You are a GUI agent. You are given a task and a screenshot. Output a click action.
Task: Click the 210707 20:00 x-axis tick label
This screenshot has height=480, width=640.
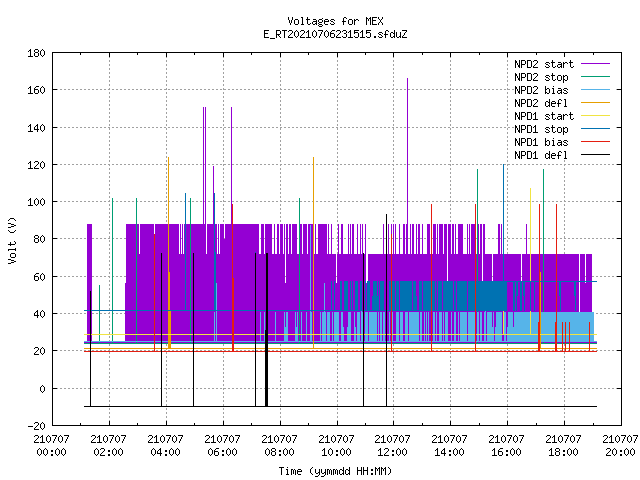tap(620, 446)
